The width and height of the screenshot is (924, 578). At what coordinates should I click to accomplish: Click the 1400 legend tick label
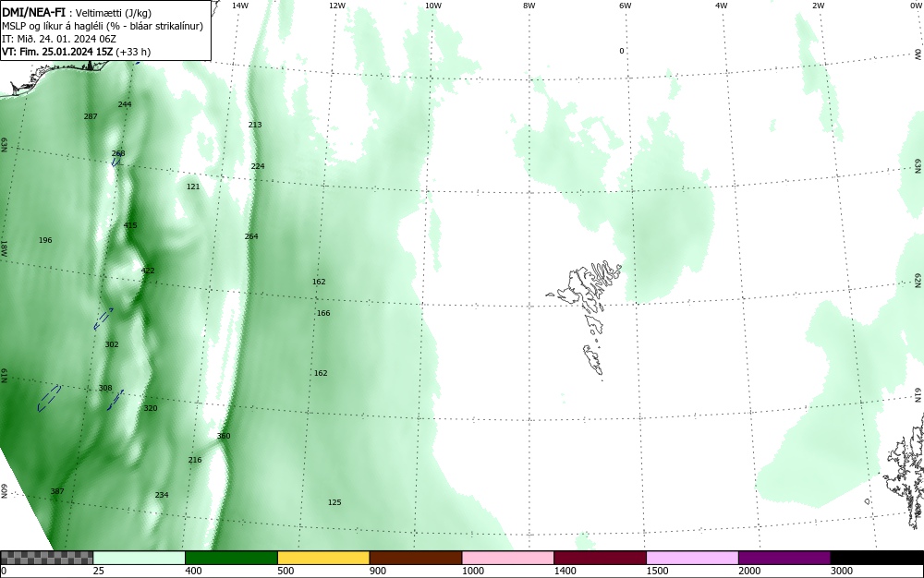(565, 571)
